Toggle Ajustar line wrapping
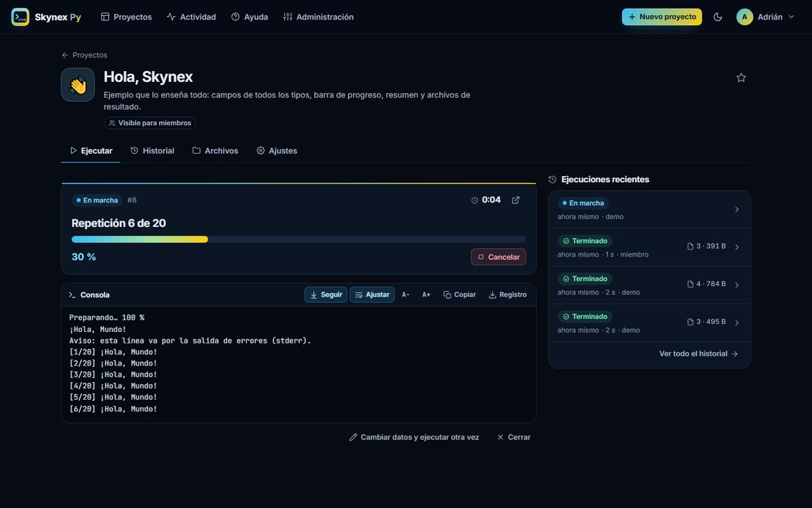Viewport: 812px width, 508px height. [x=372, y=295]
